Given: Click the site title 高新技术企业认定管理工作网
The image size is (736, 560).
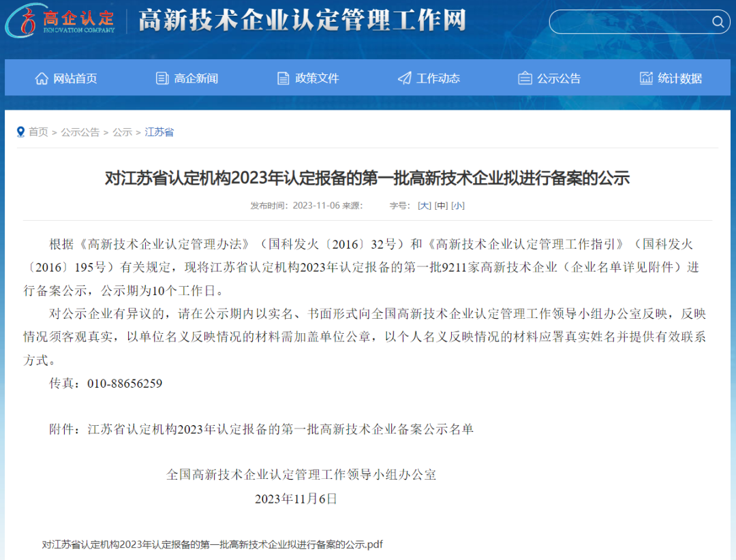Looking at the screenshot, I should coord(303,20).
